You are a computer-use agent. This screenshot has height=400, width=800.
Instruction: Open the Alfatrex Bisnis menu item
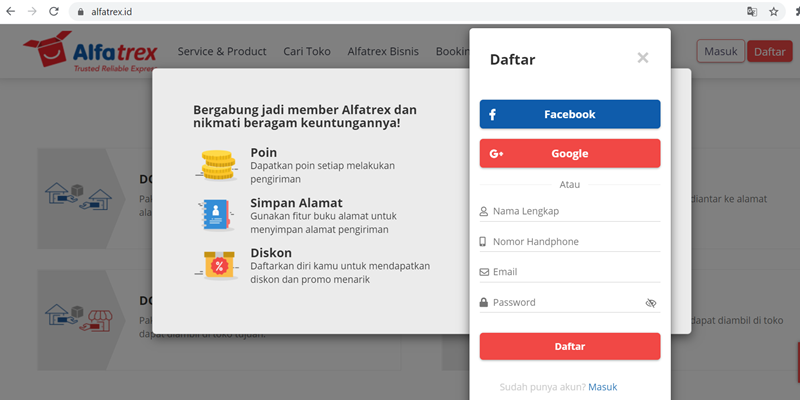click(383, 52)
